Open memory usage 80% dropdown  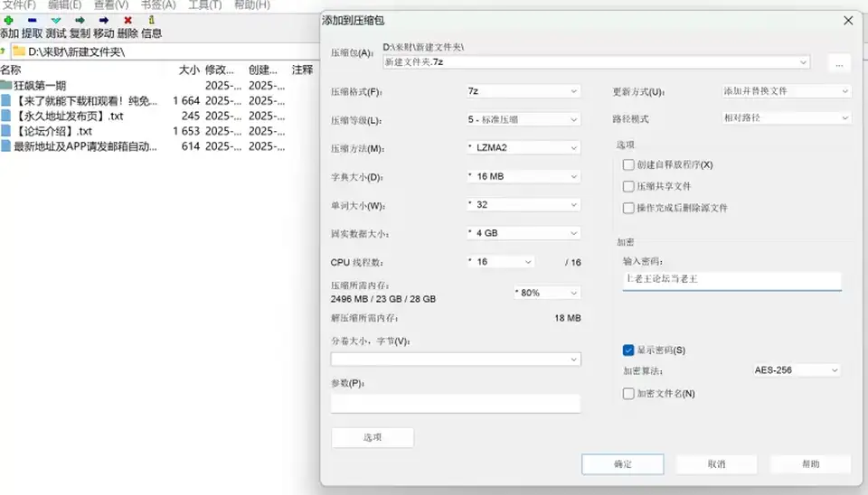547,293
